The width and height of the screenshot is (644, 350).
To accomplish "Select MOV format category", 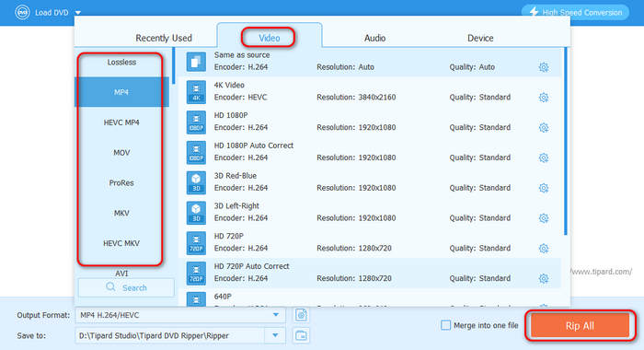I will click(121, 153).
